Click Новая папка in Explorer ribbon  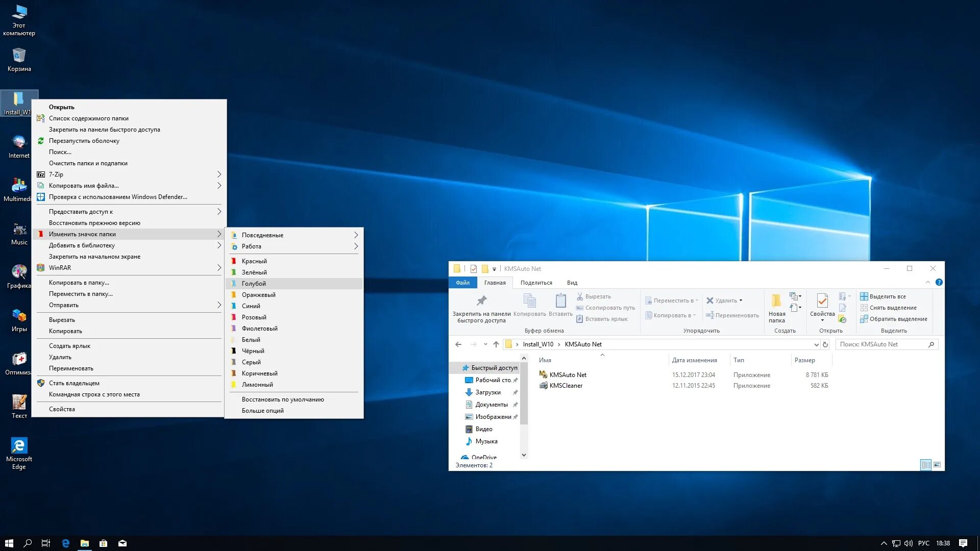point(777,308)
